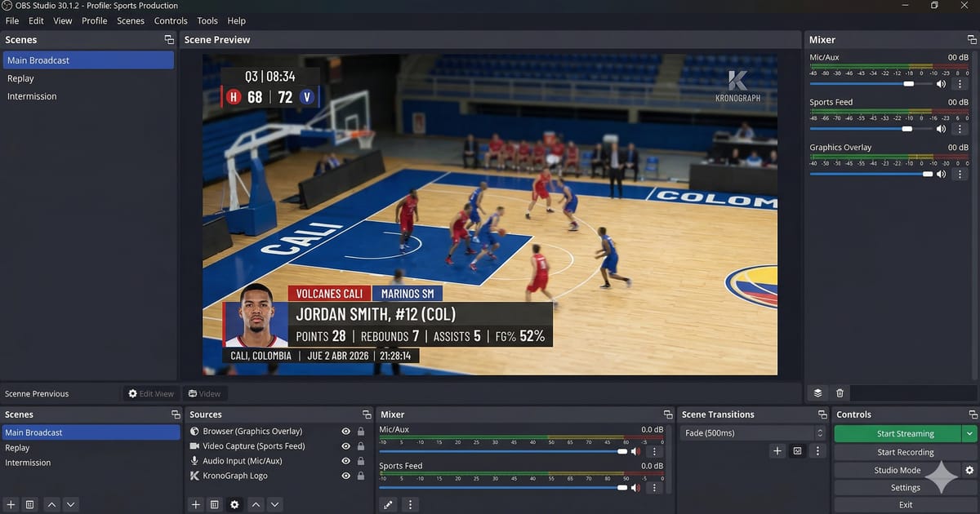980x514 pixels.
Task: Move selected source up with arrow icon
Action: [x=256, y=504]
